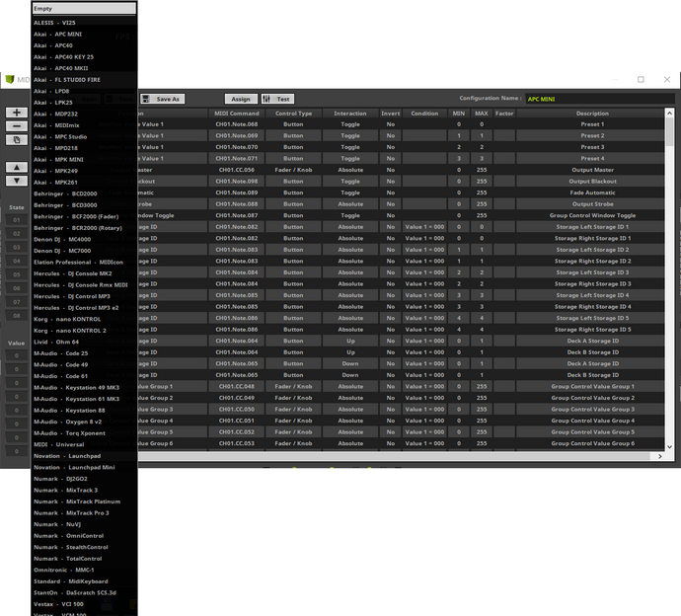This screenshot has height=616, width=681.
Task: Select the CH01.Note.068 command cell
Action: [237, 124]
